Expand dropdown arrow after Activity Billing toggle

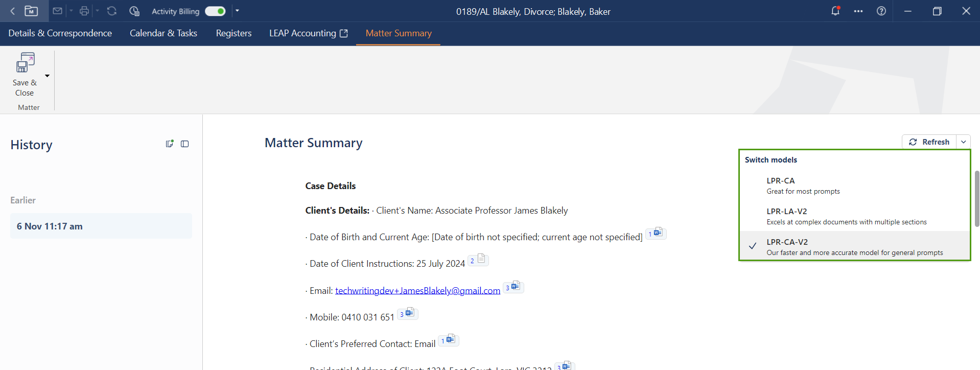pyautogui.click(x=237, y=11)
